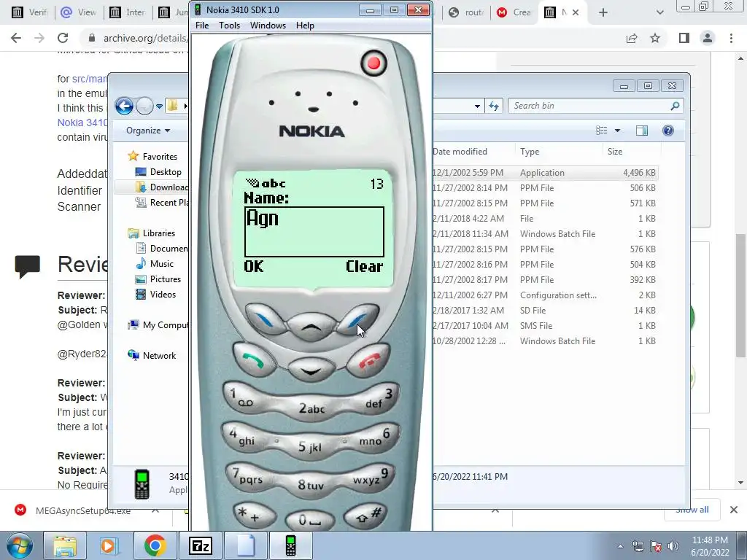Click the scroll down key on the phone
The height and width of the screenshot is (560, 747).
[x=311, y=370]
